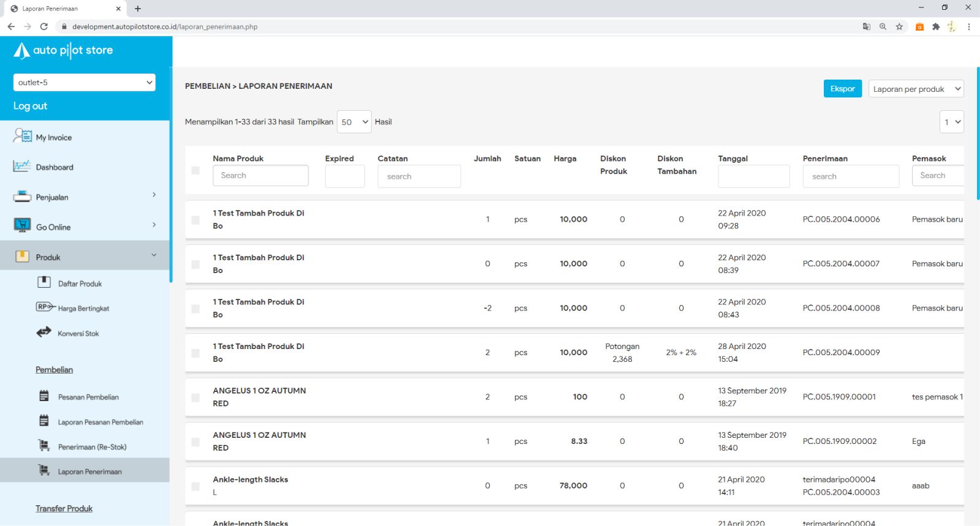Collapse the Produk sidebar menu
Screen dimensions: 980x526
click(154, 255)
